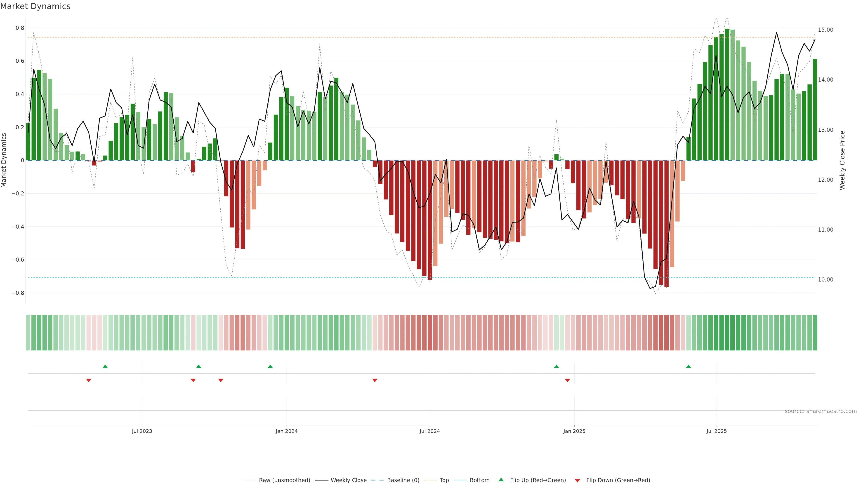
Task: Toggle the Raw (unsmoothed) legend entry
Action: coord(284,480)
